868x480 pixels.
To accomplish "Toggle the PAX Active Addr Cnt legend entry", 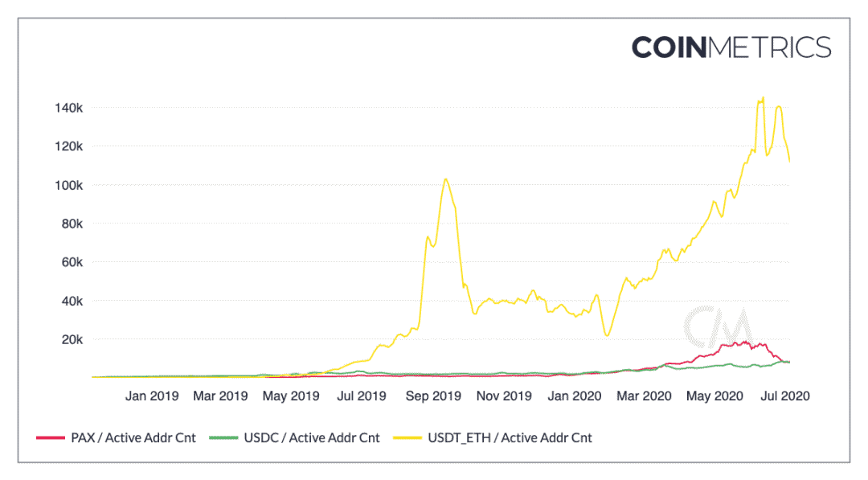I will pos(117,437).
